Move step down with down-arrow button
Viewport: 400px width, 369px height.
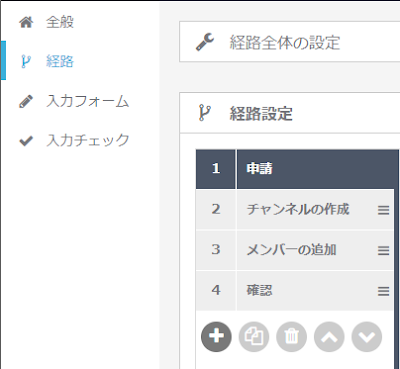coord(367,337)
